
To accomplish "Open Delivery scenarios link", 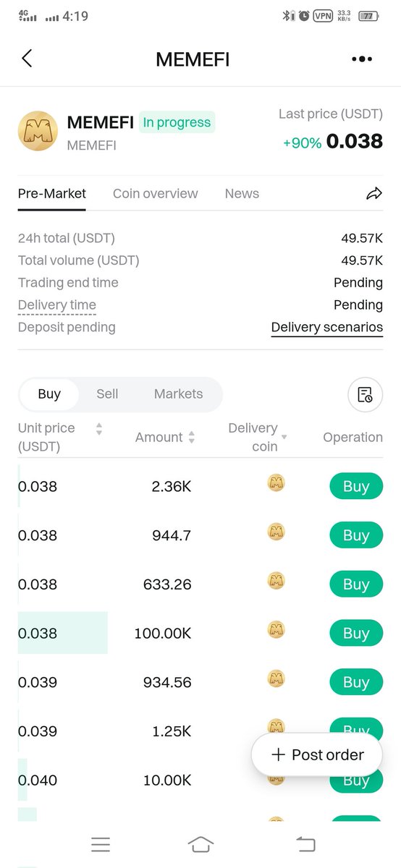I will pos(327,328).
